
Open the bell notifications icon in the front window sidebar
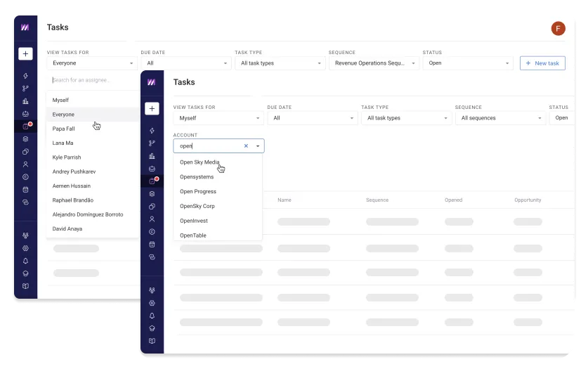152,316
